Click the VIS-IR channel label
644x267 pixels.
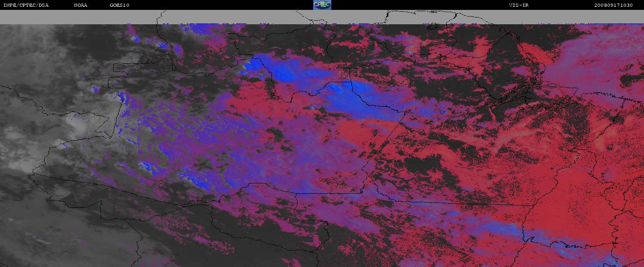pos(519,5)
